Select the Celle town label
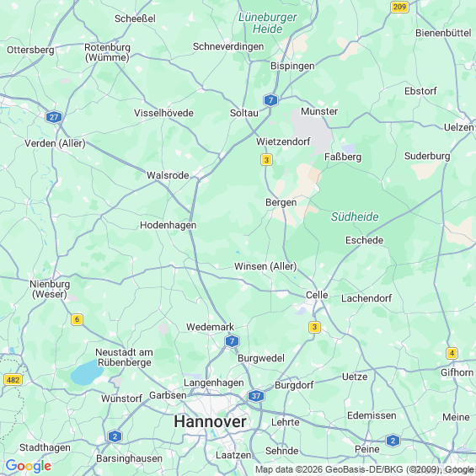 (317, 295)
